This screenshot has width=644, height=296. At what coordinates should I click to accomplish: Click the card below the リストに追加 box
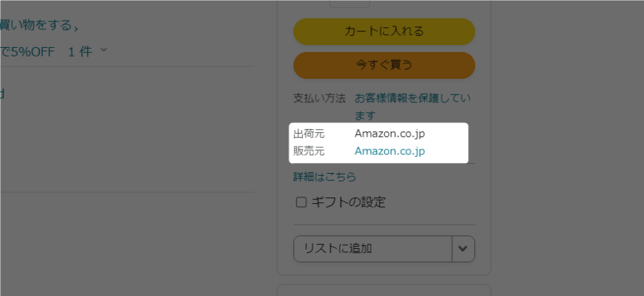[x=384, y=290]
